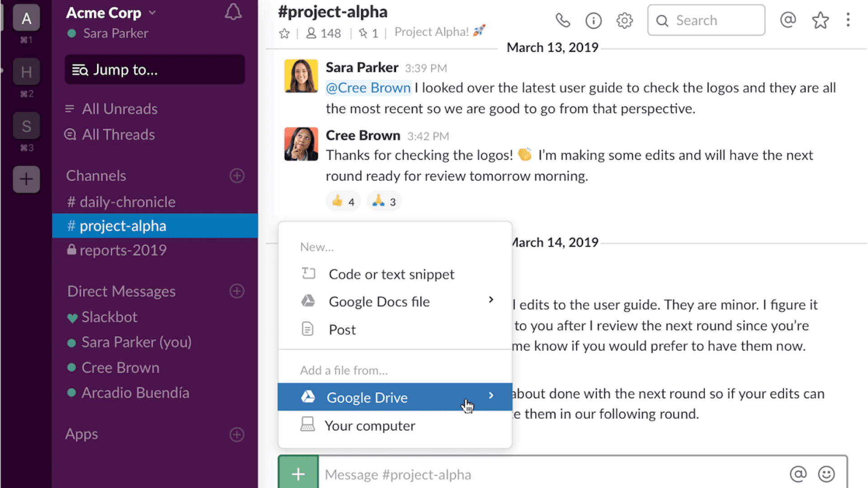Open starred items in header

coord(820,20)
